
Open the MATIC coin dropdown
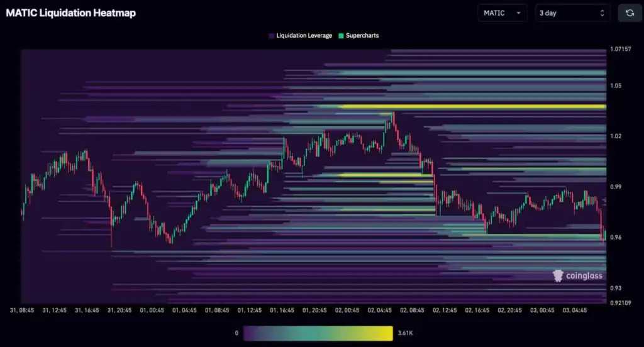[x=502, y=13]
